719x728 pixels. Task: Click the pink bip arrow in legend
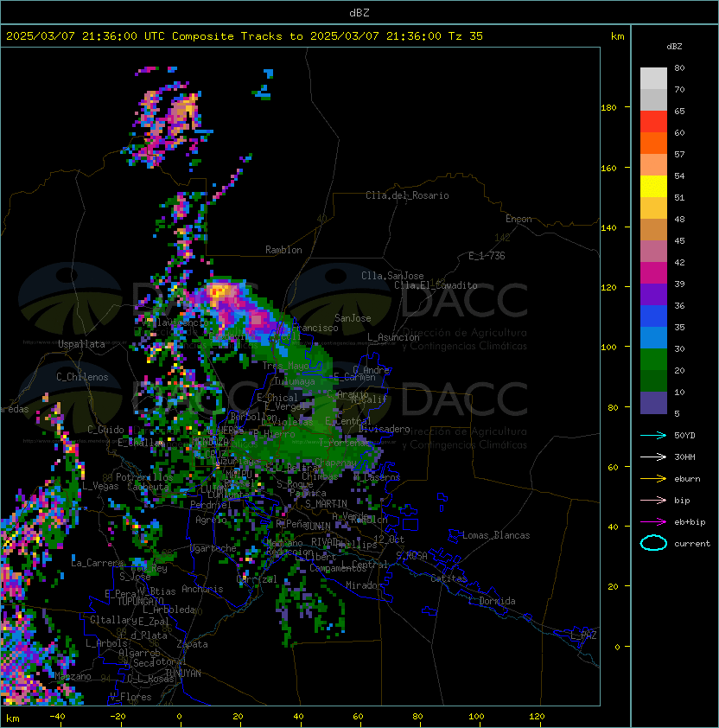[653, 500]
